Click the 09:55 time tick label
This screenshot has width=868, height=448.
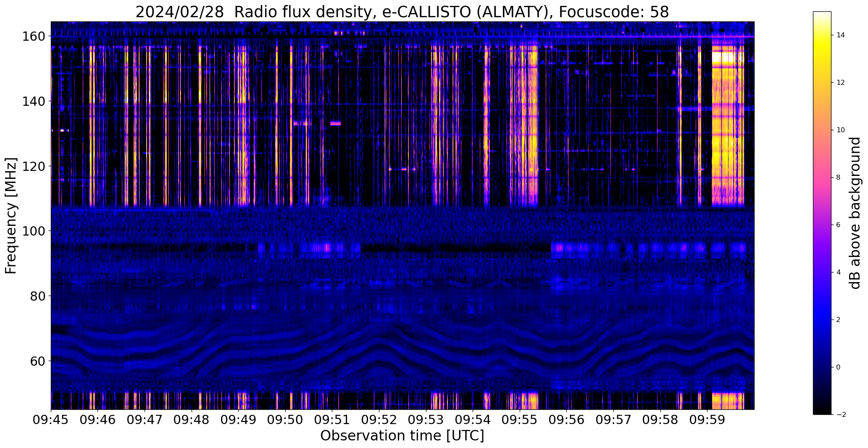click(520, 419)
